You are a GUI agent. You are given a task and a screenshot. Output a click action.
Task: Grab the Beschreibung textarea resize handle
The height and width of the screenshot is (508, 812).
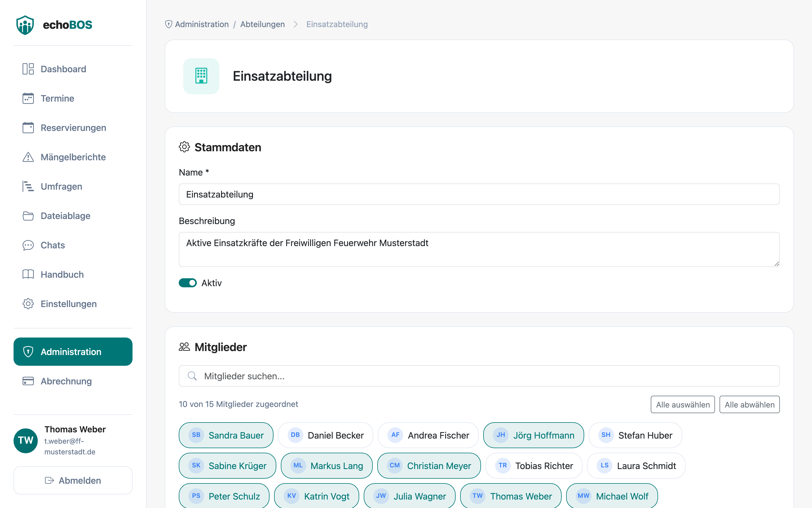[x=776, y=264]
